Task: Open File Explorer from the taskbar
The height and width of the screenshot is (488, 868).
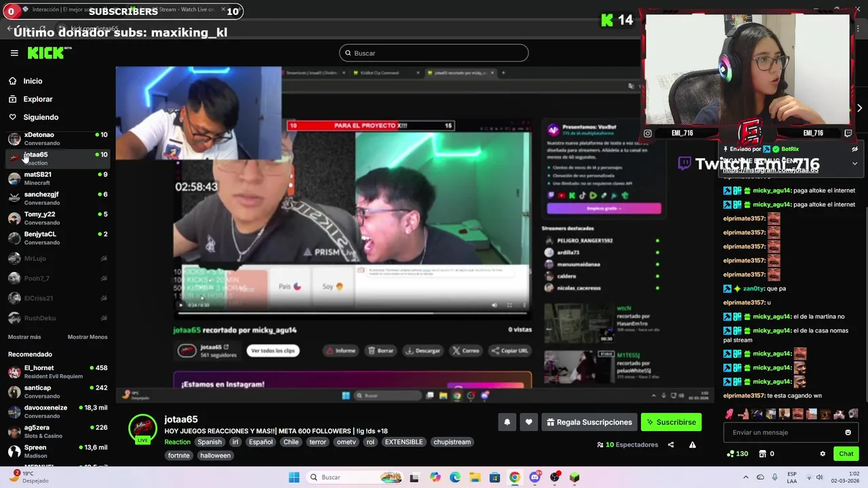Action: [x=475, y=477]
